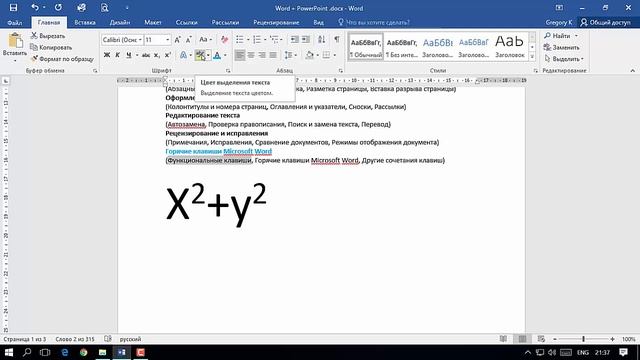Apply paragraph shading with paint bucket

[x=309, y=55]
